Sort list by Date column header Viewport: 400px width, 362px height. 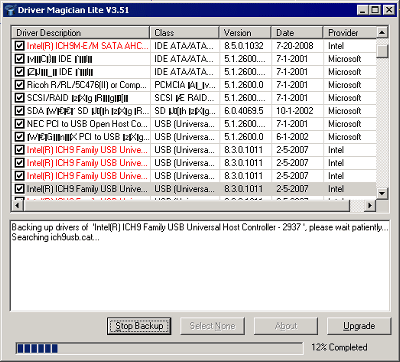point(297,33)
